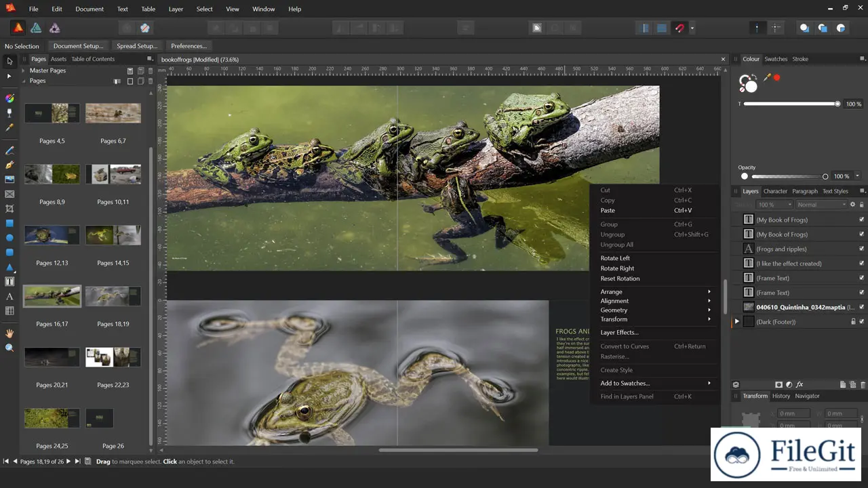Select the Node tool
Image resolution: width=868 pixels, height=488 pixels.
tap(9, 76)
